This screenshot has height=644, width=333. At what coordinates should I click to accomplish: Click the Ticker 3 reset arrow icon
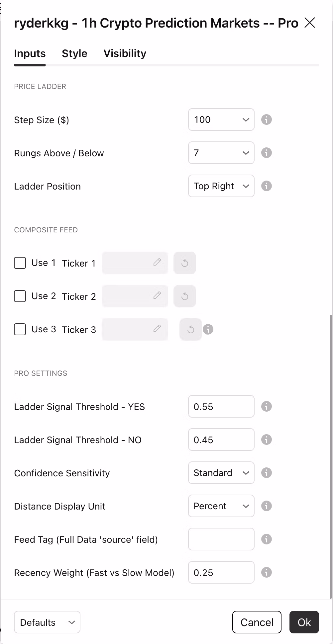click(191, 329)
